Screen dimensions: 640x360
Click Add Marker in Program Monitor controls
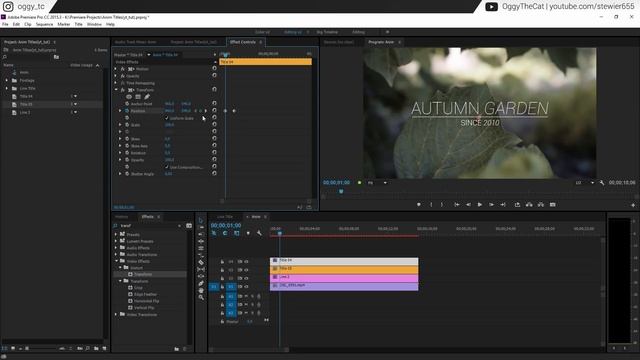[419, 204]
